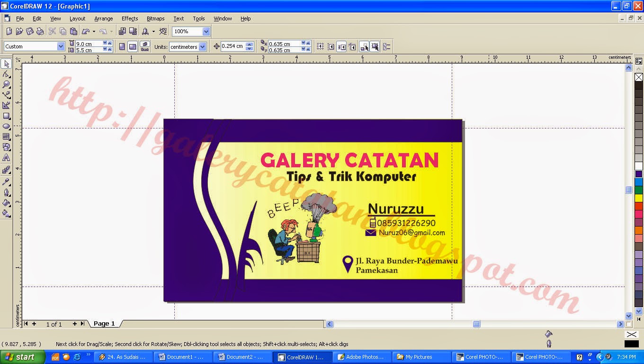This screenshot has height=364, width=644.
Task: Click the Export icon
Action: point(133,31)
